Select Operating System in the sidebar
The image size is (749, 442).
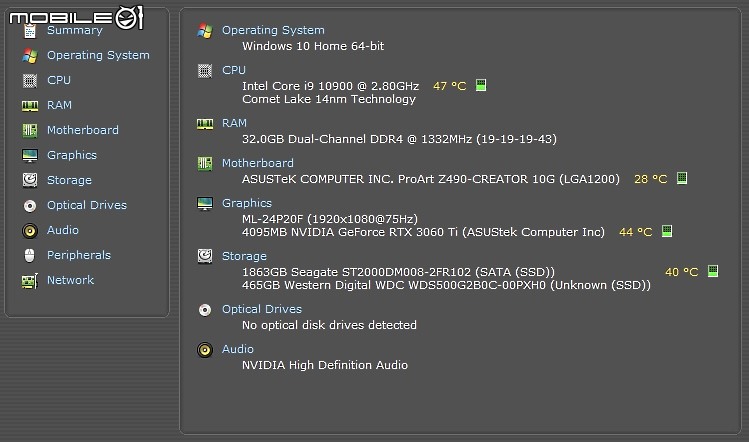[x=98, y=55]
